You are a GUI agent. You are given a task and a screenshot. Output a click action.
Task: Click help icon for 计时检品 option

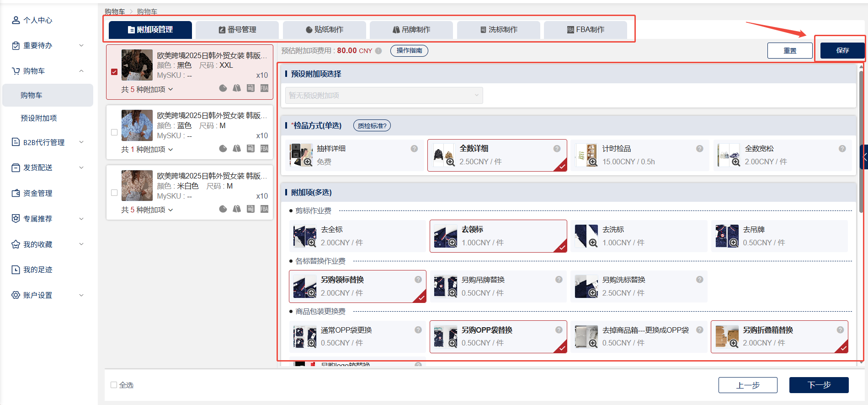click(x=699, y=148)
